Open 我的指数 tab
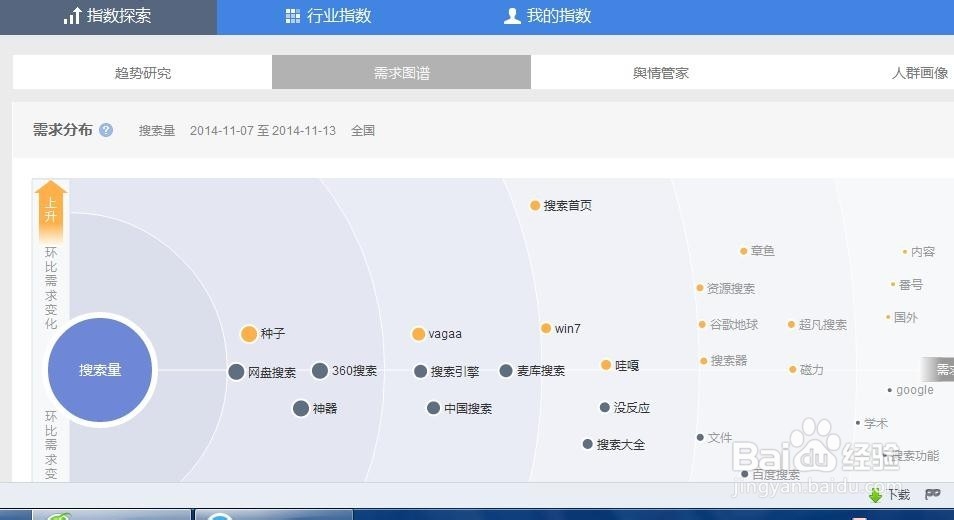The height and width of the screenshot is (520, 954). pyautogui.click(x=548, y=16)
